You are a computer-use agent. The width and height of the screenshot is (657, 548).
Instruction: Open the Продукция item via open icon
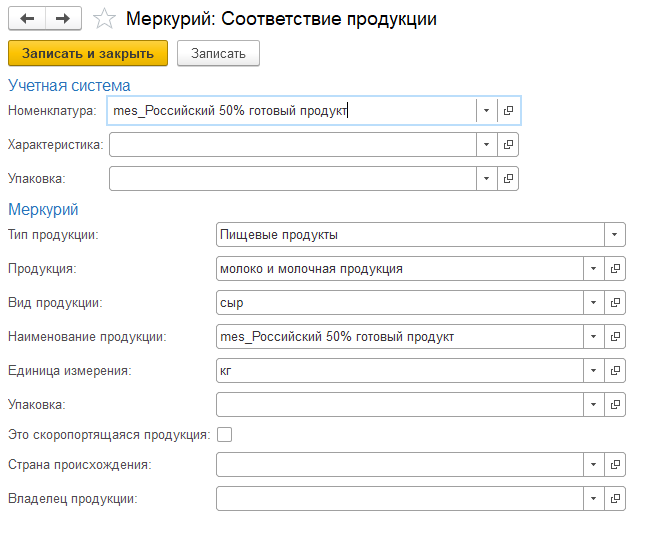tap(616, 269)
